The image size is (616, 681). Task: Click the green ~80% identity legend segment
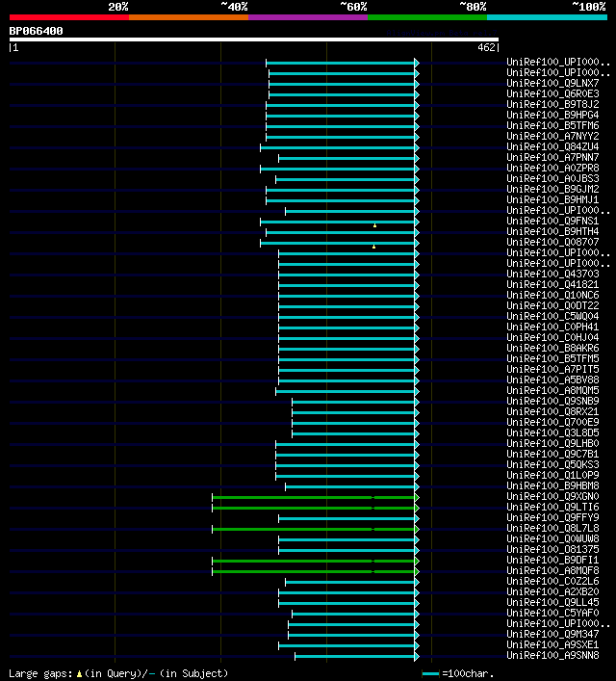click(x=427, y=17)
